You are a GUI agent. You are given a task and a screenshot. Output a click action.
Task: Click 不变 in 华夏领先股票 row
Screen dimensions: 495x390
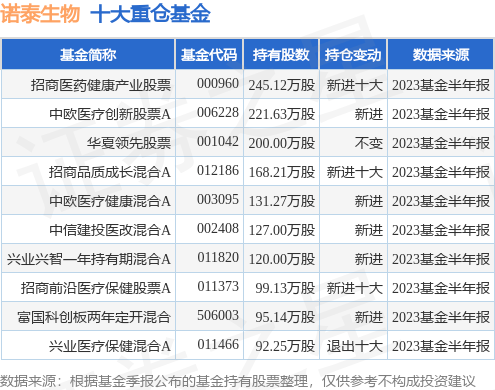click(x=369, y=143)
